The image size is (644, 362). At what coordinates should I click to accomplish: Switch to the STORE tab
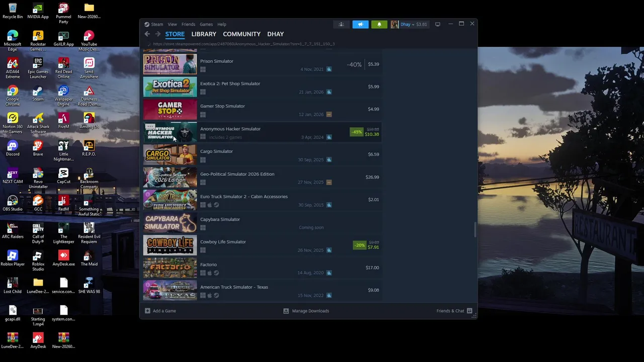point(175,34)
